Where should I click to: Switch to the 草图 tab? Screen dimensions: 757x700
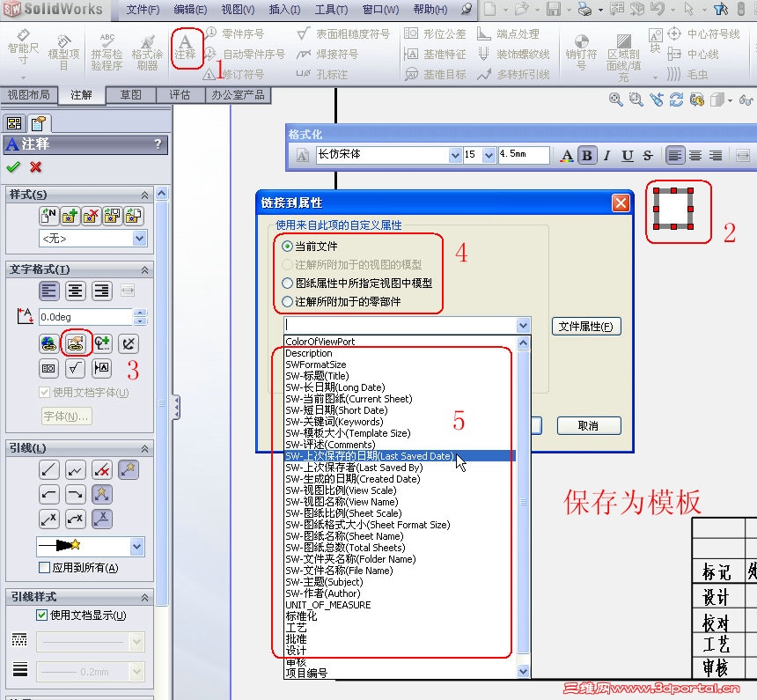click(131, 95)
